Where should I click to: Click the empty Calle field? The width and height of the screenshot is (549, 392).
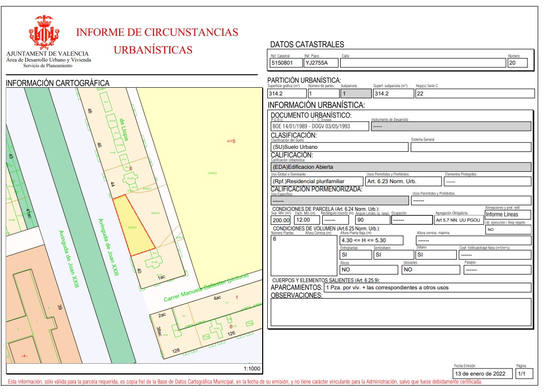point(423,63)
